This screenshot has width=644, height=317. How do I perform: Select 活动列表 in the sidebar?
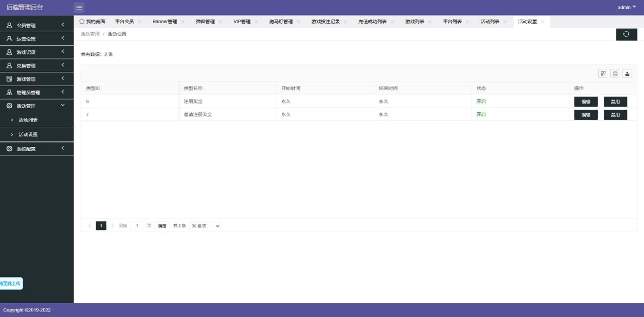click(x=28, y=120)
